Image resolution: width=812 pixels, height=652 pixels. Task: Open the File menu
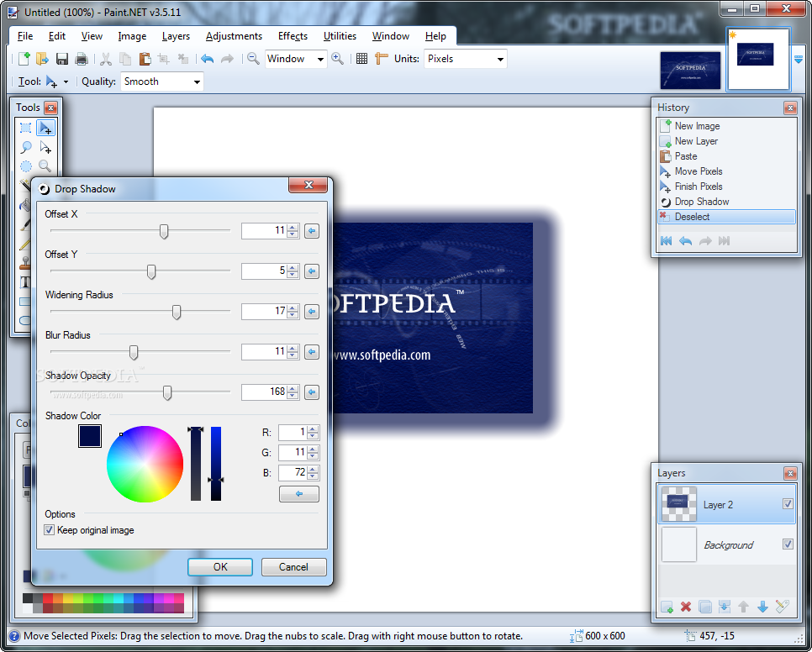pyautogui.click(x=25, y=36)
